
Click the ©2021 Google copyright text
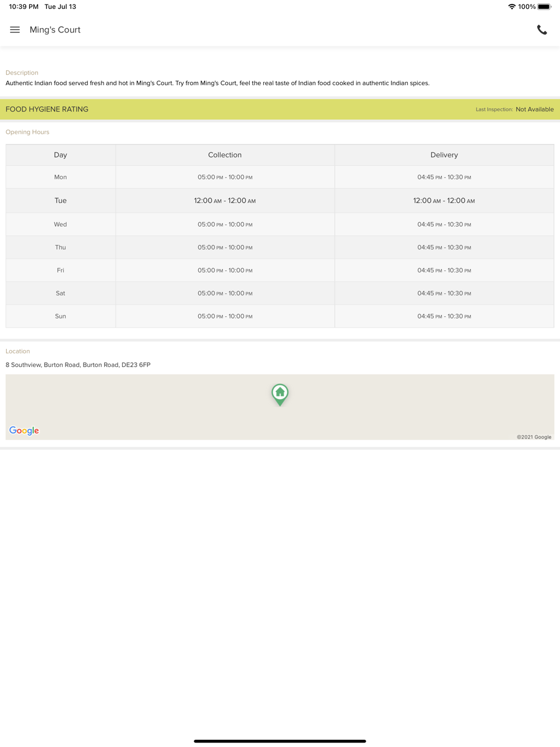pos(534,437)
